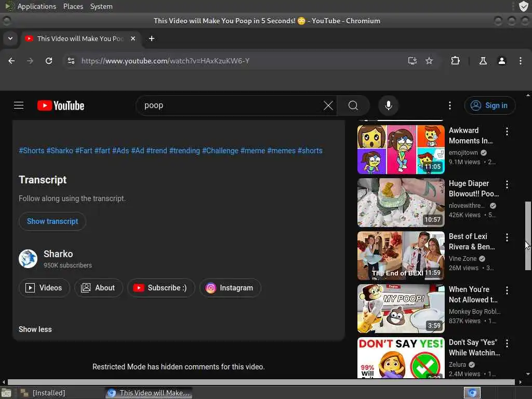The height and width of the screenshot is (399, 532).
Task: Open the Extensions puzzle icon
Action: coord(455,61)
